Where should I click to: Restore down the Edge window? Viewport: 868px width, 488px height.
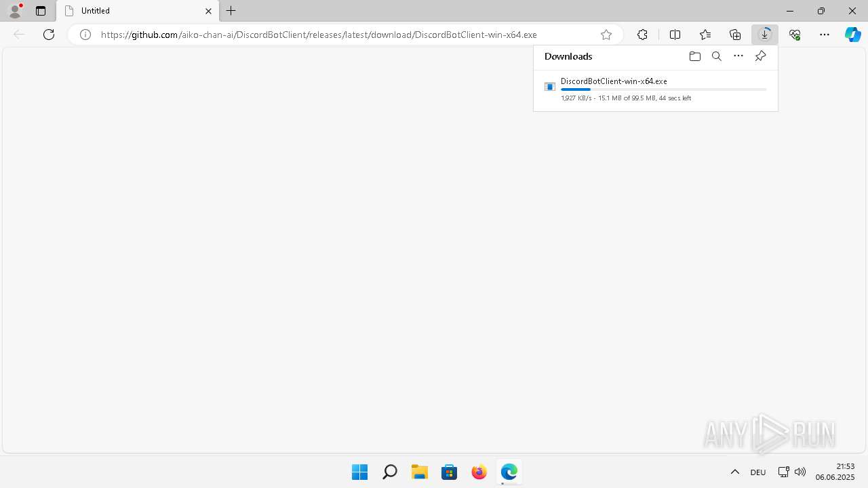pos(821,11)
